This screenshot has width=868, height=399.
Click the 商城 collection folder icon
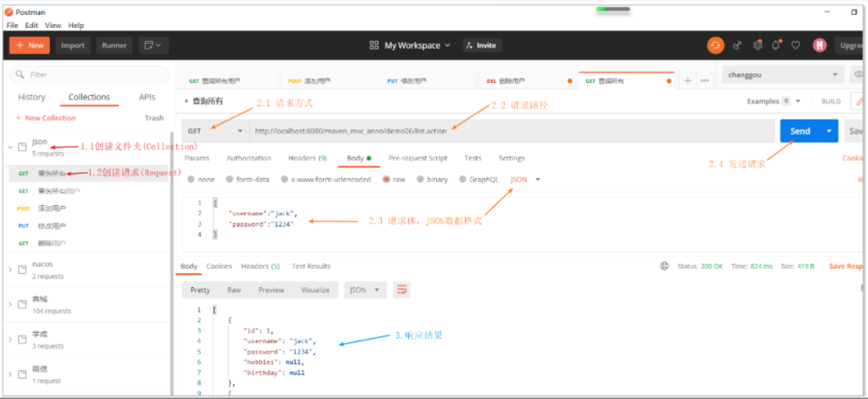click(22, 305)
